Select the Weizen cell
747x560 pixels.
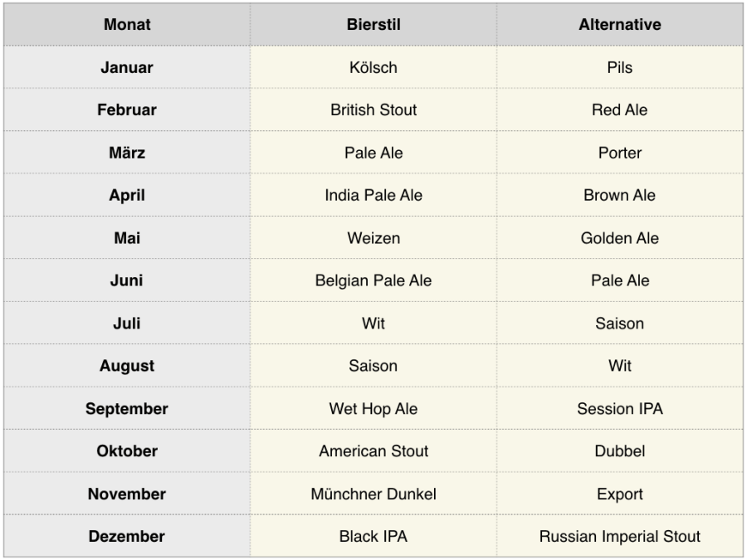(x=373, y=238)
